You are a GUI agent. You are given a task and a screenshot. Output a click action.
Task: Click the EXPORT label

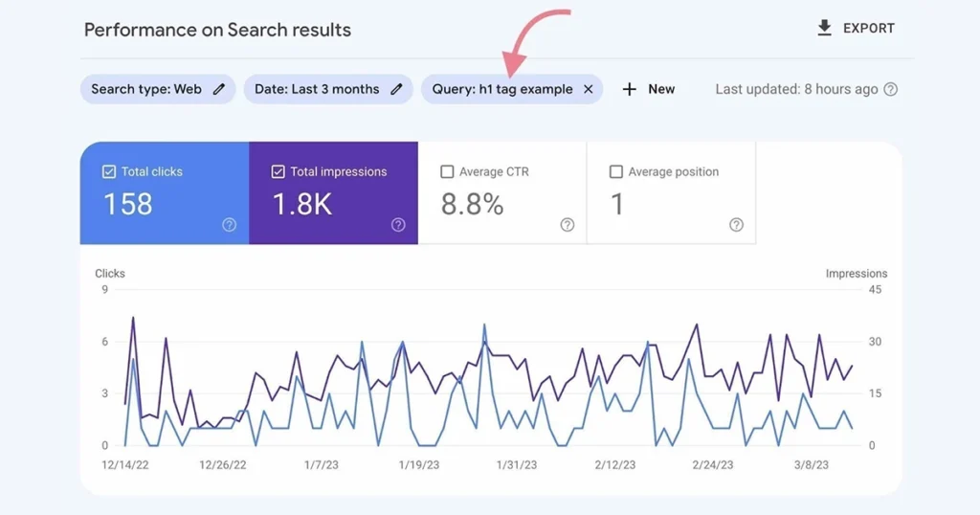pos(869,28)
